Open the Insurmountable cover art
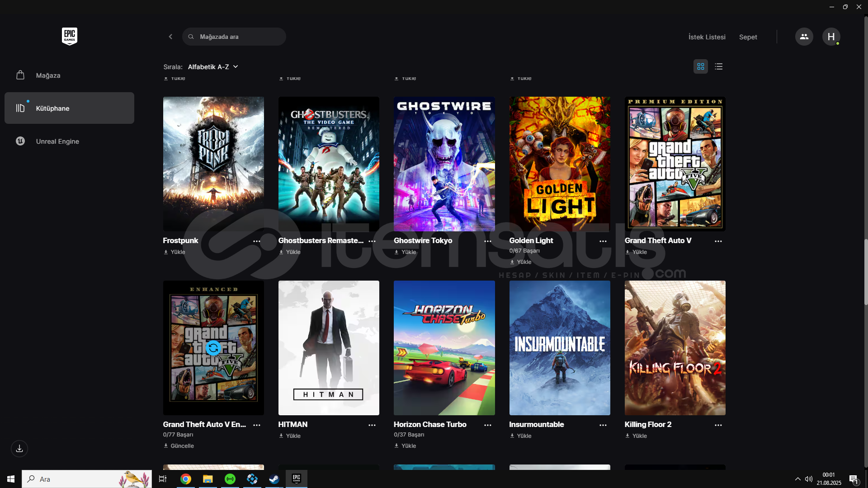 coord(560,348)
